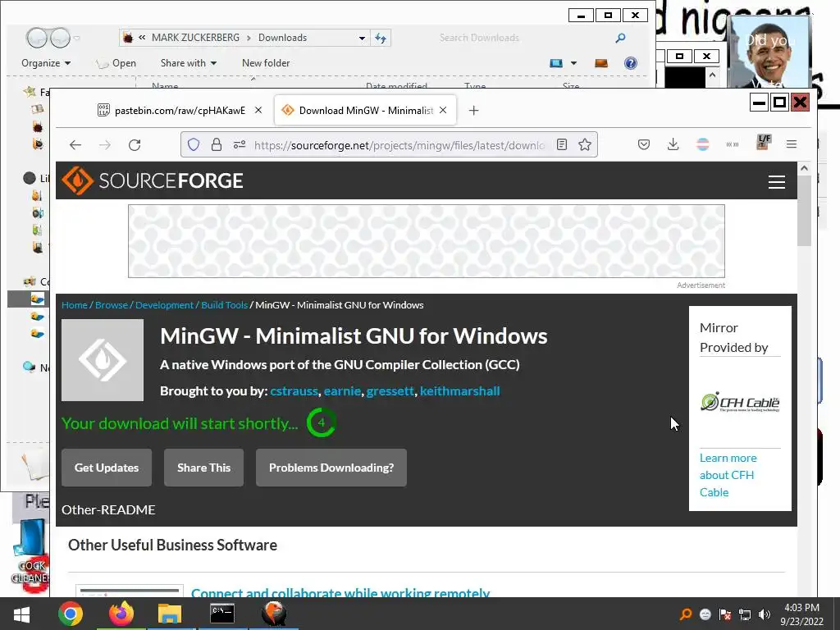Open Home breadcrumb link

(x=75, y=305)
